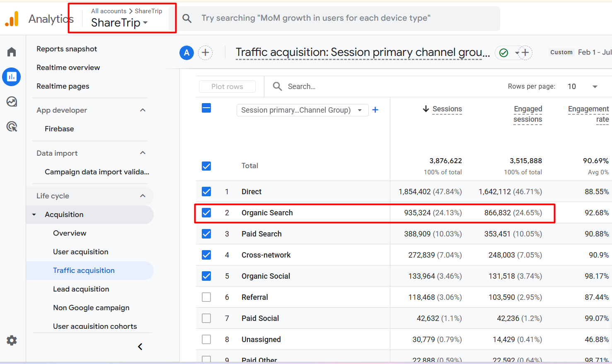The height and width of the screenshot is (364, 612).
Task: Collapse the Data import section
Action: point(143,153)
